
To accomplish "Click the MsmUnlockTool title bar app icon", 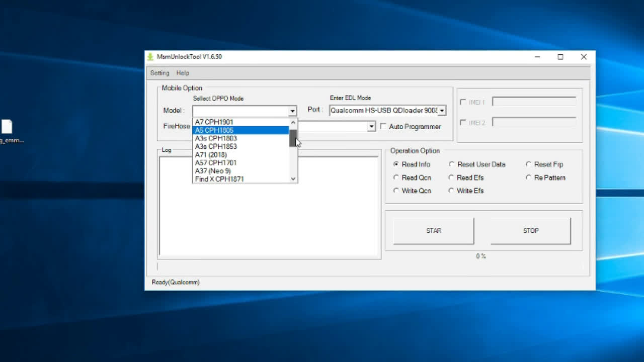I will pyautogui.click(x=150, y=57).
